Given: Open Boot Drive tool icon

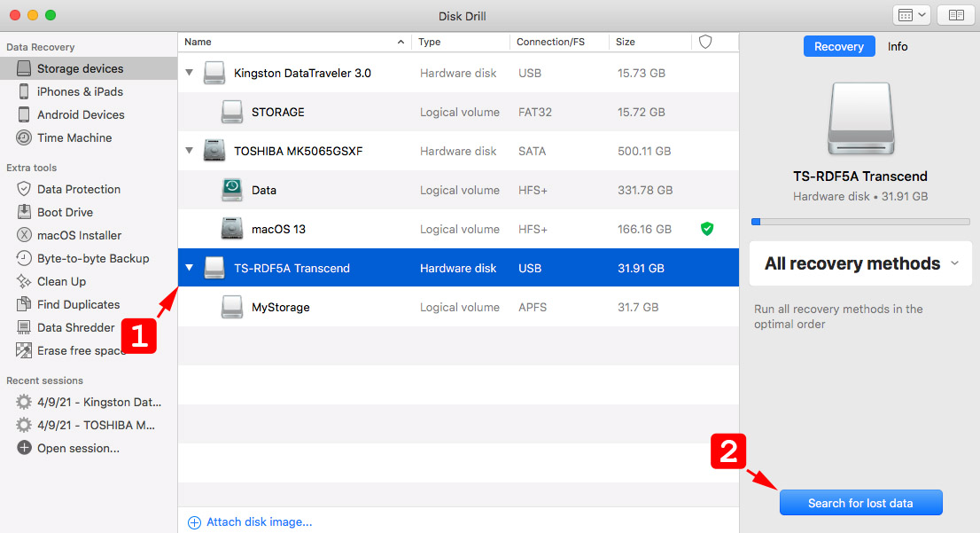Looking at the screenshot, I should 24,212.
